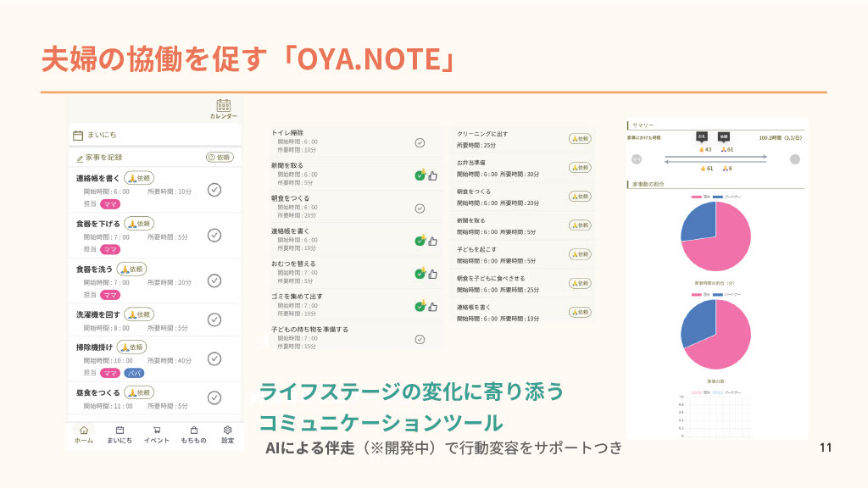Image resolution: width=868 pixels, height=489 pixels.
Task: Toggle the checkmark for トイレ掃除
Action: click(420, 142)
